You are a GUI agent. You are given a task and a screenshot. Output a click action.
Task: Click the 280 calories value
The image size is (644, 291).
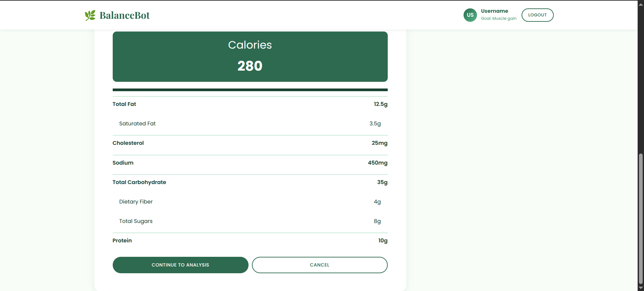(x=250, y=66)
